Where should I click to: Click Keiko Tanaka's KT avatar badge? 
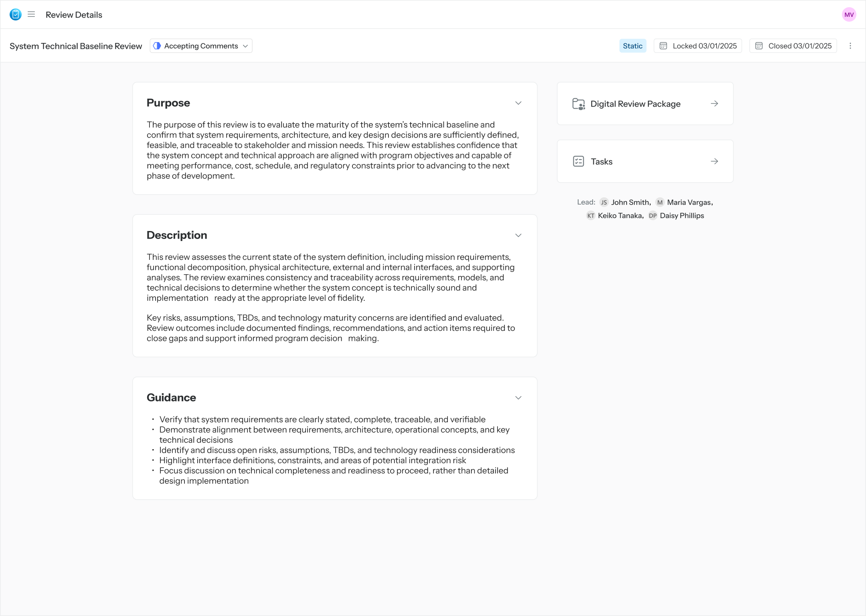point(591,215)
